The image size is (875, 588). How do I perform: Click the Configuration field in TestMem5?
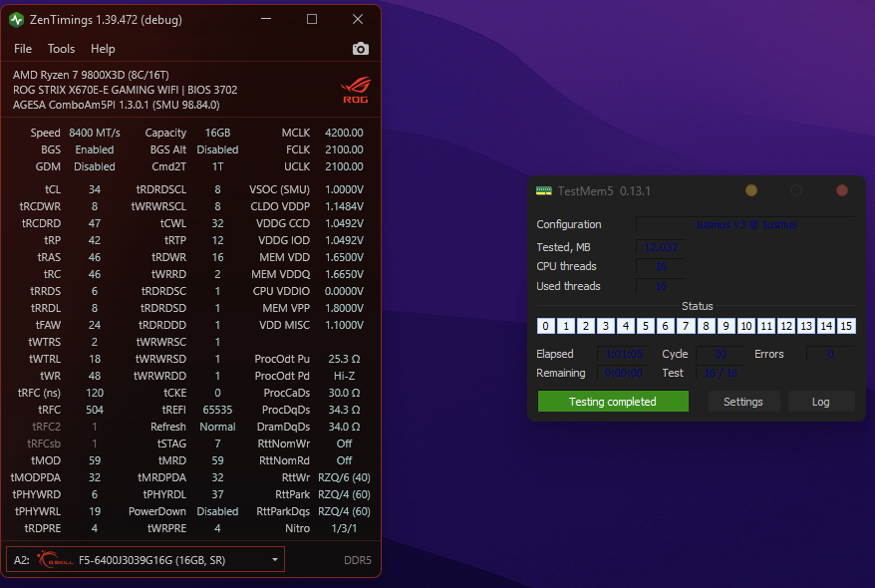(745, 224)
